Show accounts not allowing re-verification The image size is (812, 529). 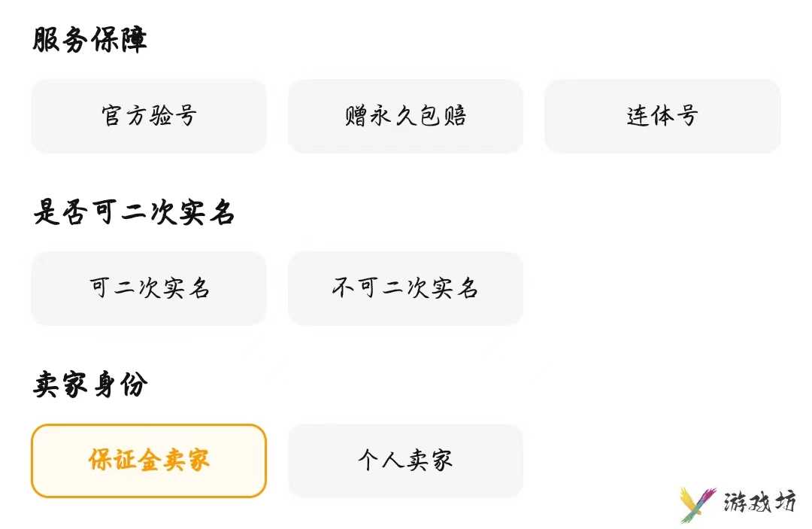pyautogui.click(x=405, y=288)
